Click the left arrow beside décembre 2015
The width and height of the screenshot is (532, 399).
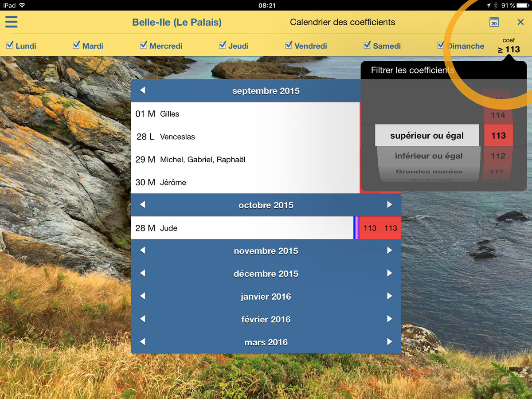tap(142, 274)
